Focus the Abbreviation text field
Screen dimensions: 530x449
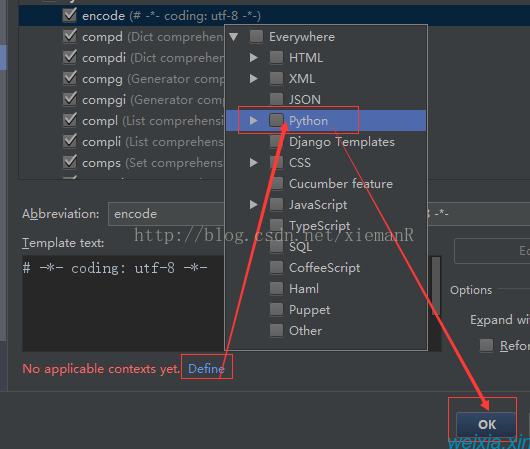[166, 214]
